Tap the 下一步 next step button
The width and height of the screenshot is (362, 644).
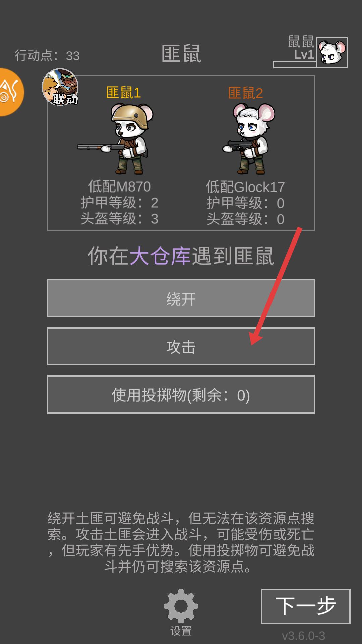point(306,606)
